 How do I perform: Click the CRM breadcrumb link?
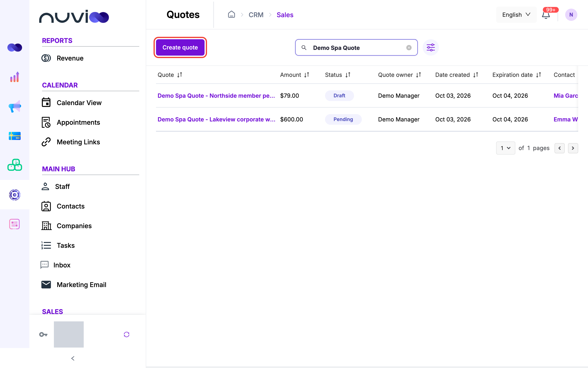pos(256,15)
